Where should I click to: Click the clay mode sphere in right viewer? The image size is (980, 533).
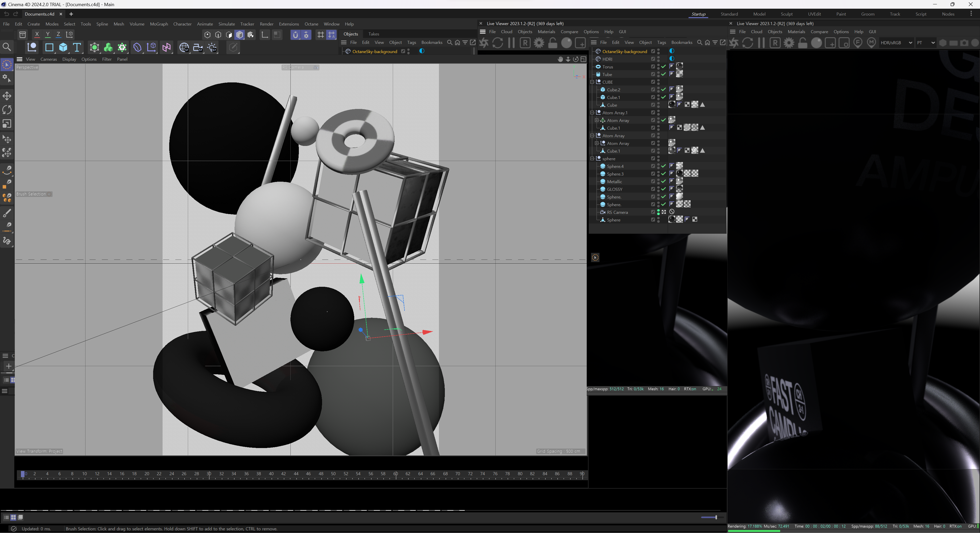point(816,43)
